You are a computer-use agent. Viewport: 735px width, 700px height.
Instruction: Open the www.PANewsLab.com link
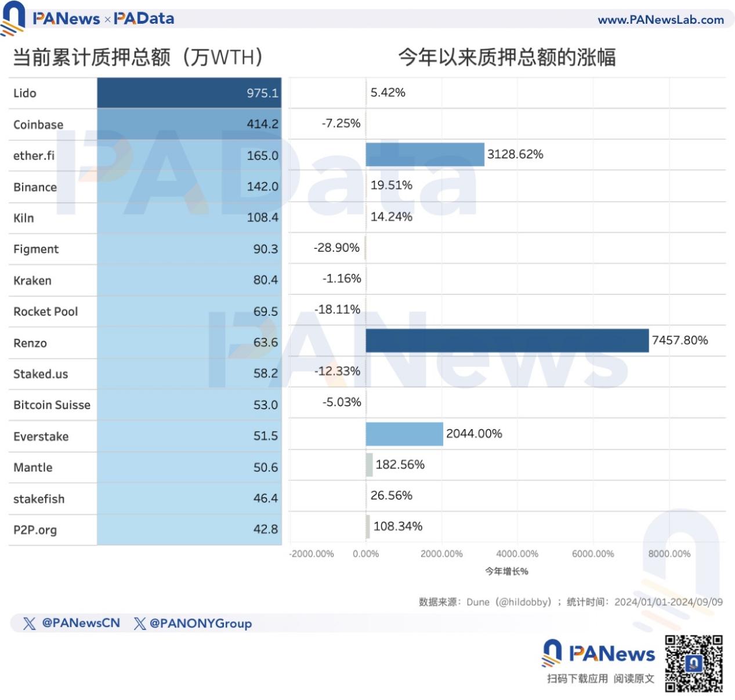(661, 20)
